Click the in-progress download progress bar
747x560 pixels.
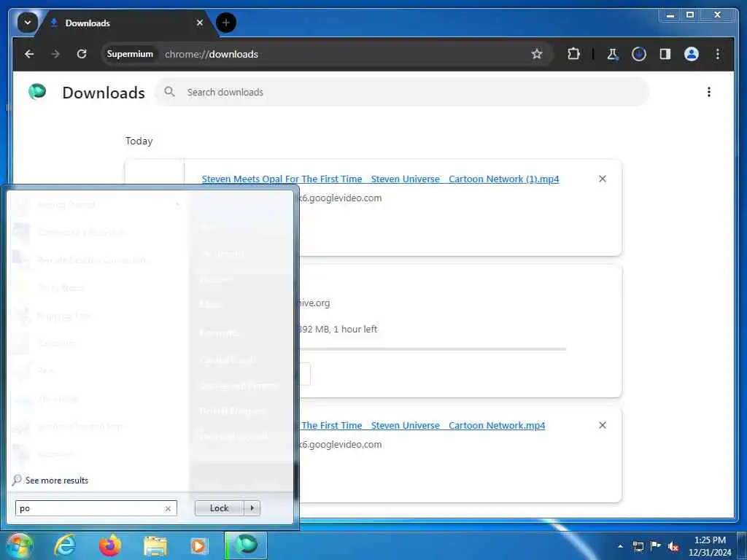coord(432,349)
